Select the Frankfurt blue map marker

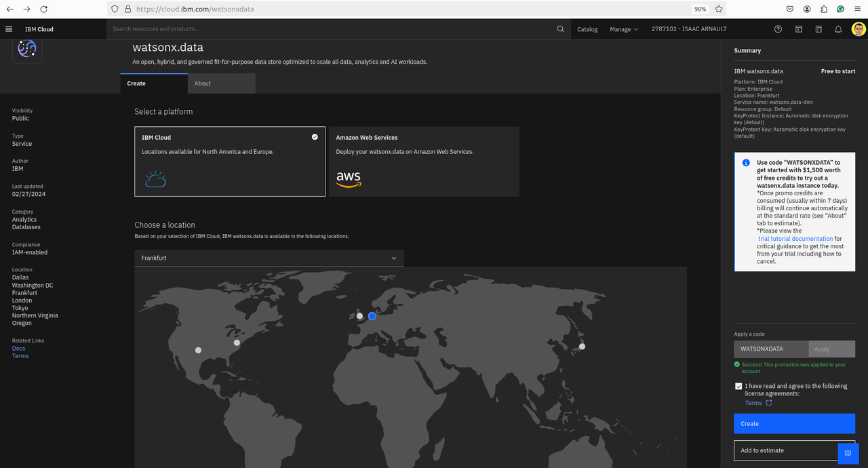click(372, 316)
